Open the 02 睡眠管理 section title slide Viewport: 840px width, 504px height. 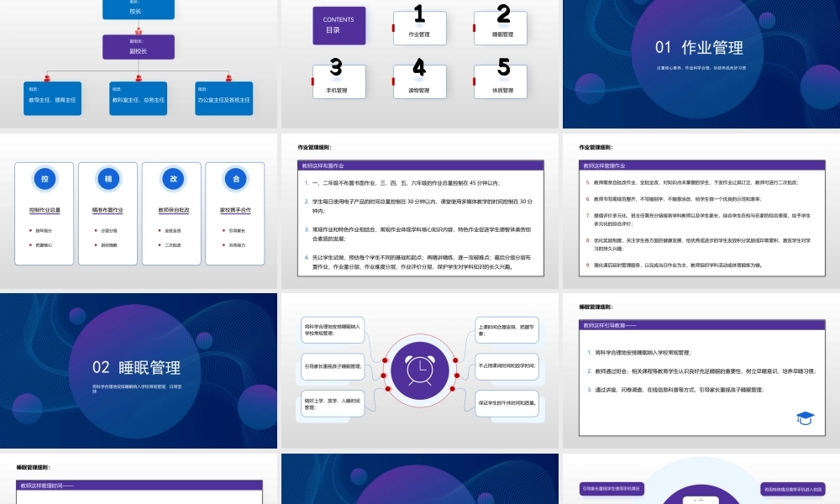(139, 370)
